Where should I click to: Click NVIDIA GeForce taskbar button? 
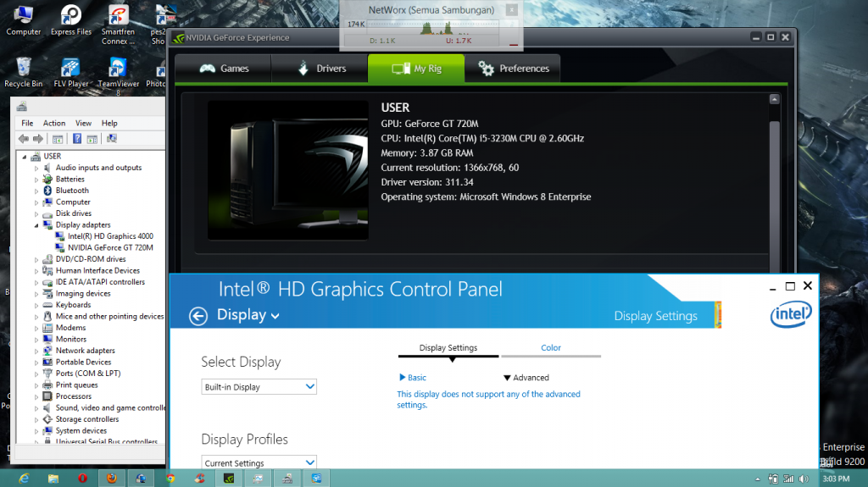click(229, 479)
